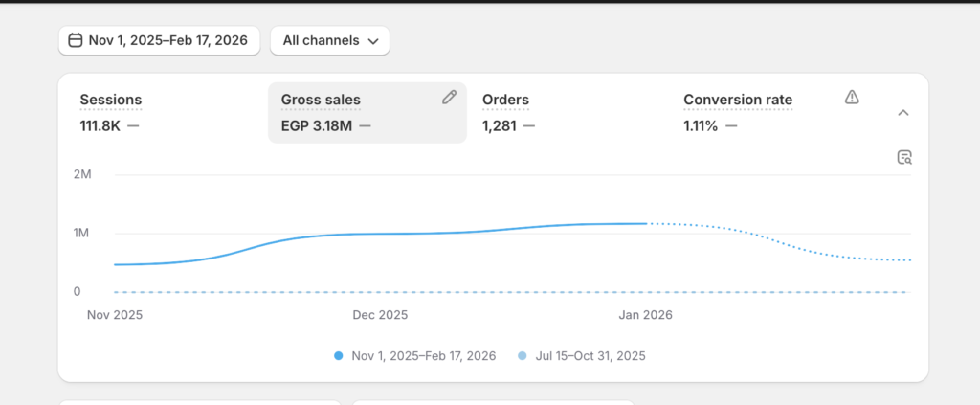Click the EGP 3.18M gross sales value
This screenshot has height=405, width=980.
pos(317,126)
